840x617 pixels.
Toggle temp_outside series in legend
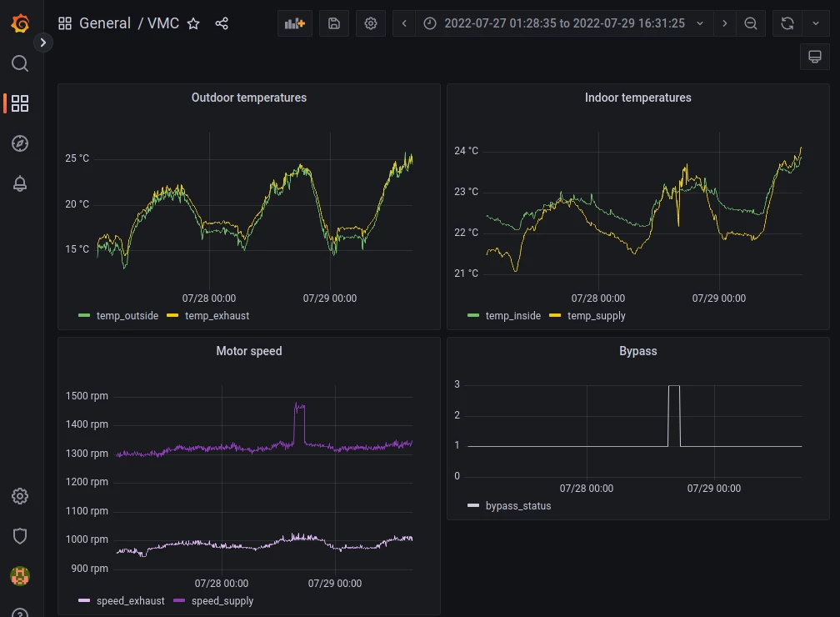(x=127, y=316)
